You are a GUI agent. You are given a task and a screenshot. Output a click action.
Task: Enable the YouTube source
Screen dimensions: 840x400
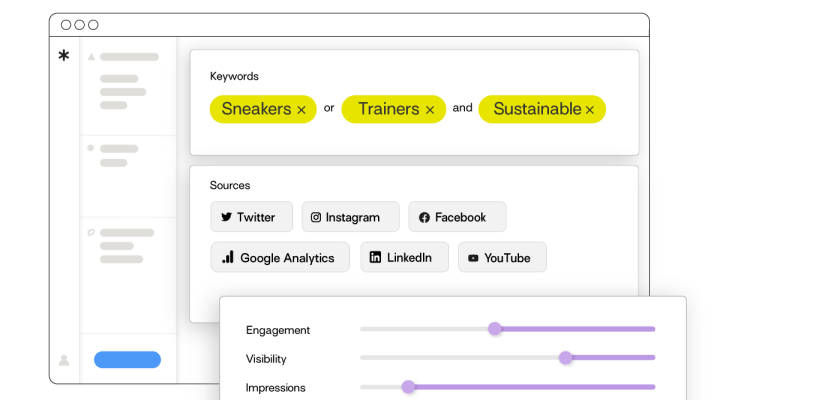[502, 257]
